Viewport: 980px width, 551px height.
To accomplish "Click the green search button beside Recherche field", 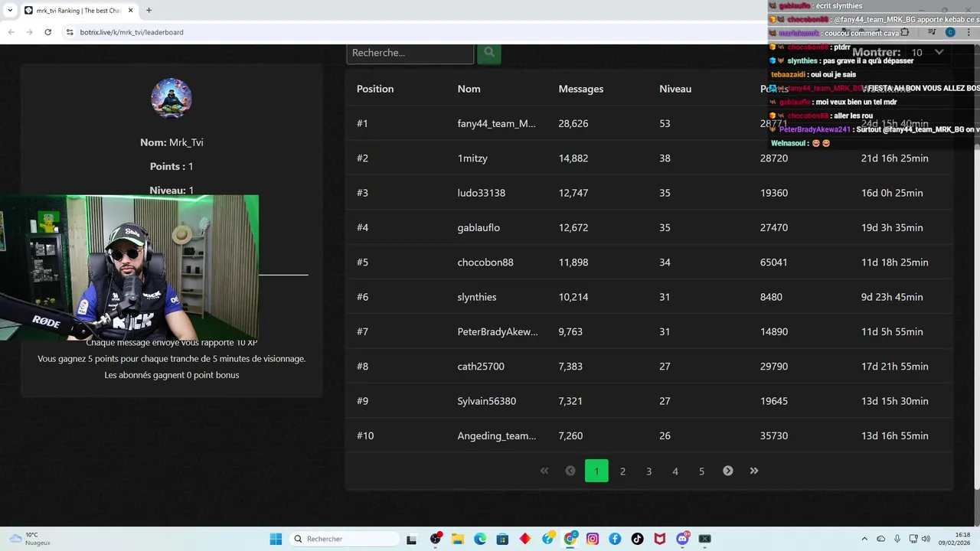I will [x=489, y=54].
